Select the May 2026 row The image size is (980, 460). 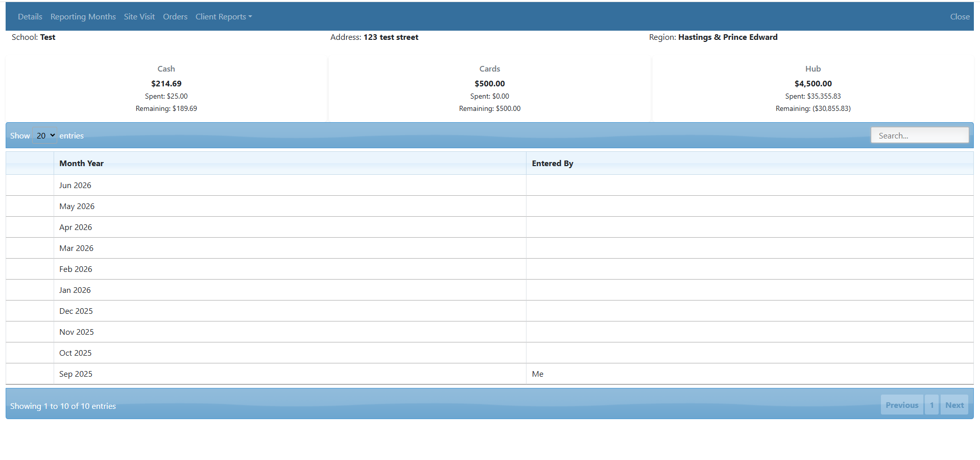[x=77, y=206]
